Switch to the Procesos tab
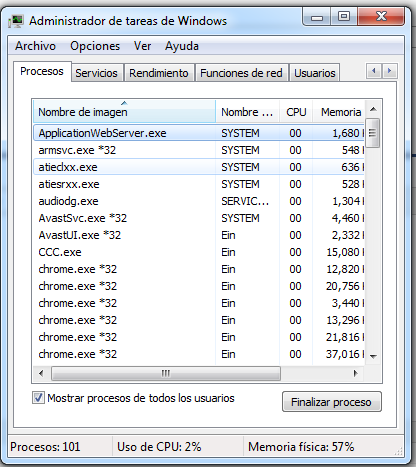The height and width of the screenshot is (467, 416). 42,71
